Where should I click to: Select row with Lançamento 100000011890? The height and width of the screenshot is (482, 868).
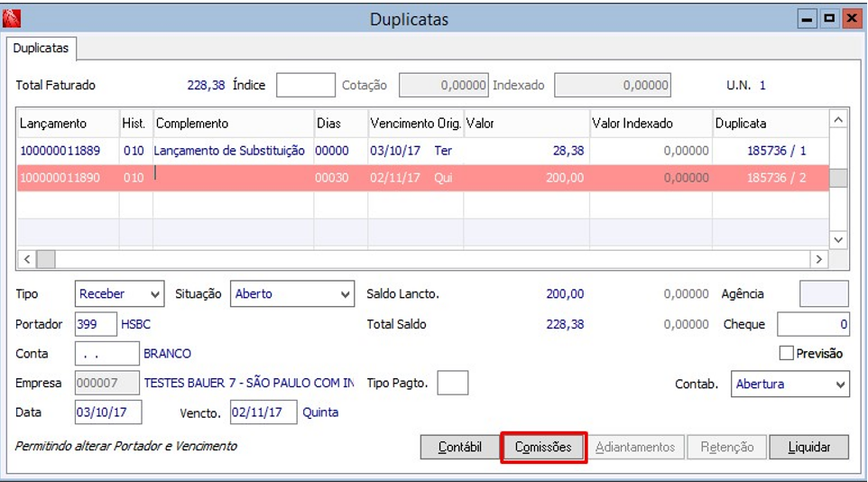pyautogui.click(x=423, y=178)
